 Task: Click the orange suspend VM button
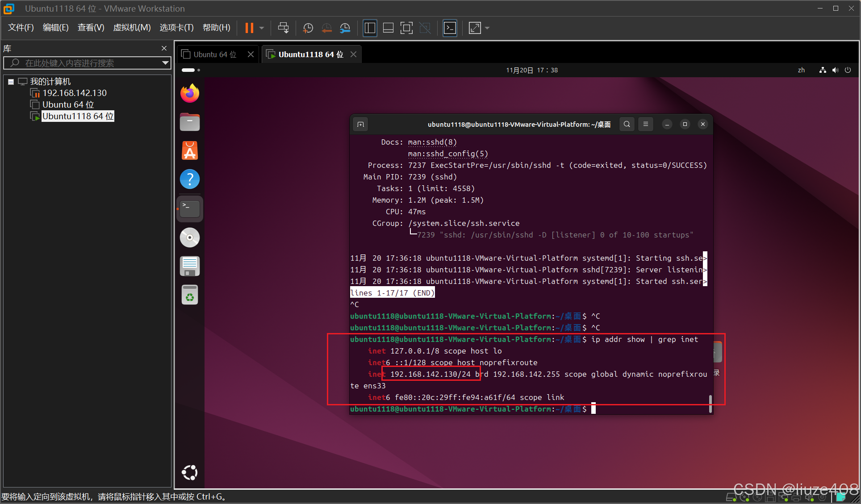tap(249, 28)
